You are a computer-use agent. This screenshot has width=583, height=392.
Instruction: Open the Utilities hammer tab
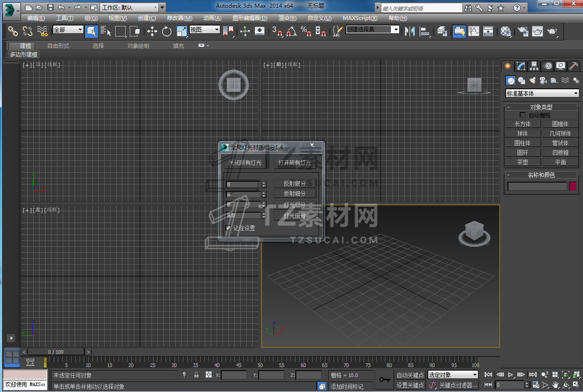(x=574, y=66)
